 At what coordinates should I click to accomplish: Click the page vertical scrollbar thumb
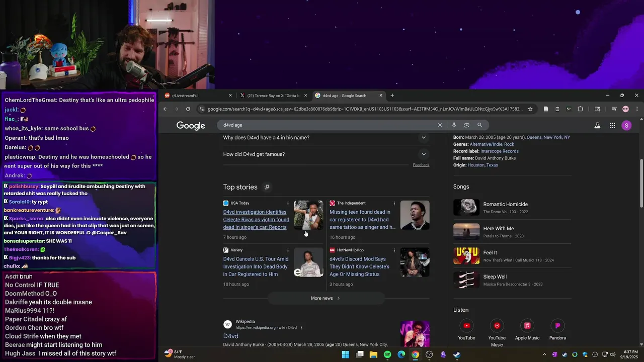coord(641,184)
